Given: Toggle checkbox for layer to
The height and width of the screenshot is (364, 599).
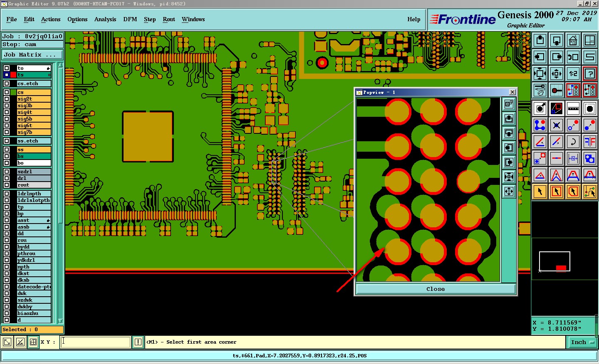Looking at the screenshot, I should click(7, 68).
